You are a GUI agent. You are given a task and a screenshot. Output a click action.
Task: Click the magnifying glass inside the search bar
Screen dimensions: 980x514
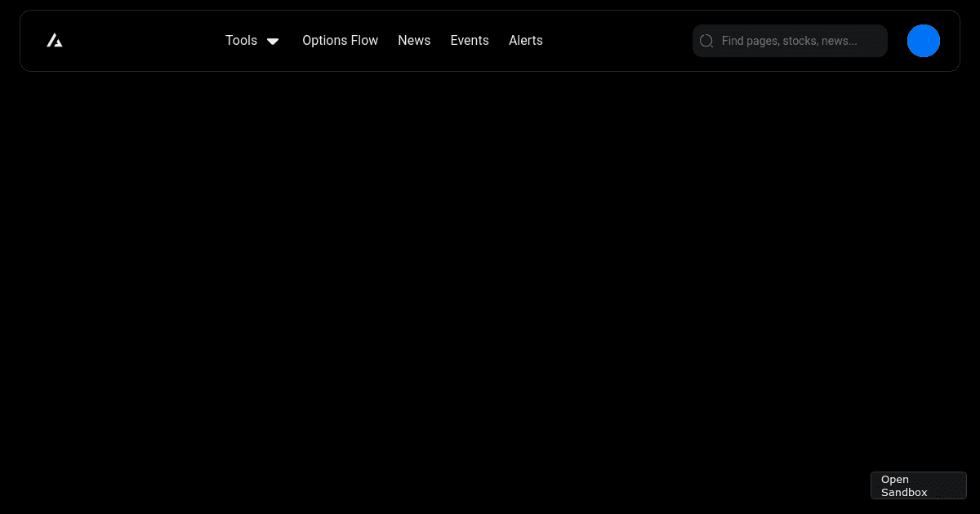(706, 41)
